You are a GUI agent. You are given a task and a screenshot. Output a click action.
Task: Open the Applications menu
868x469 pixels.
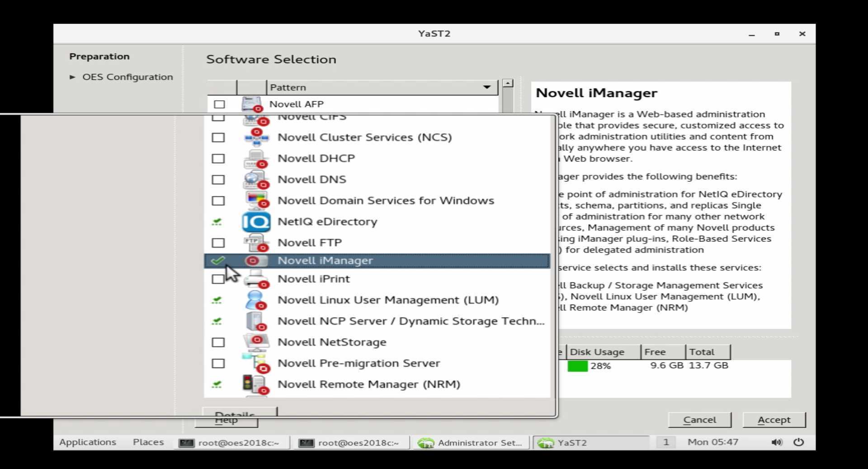88,442
